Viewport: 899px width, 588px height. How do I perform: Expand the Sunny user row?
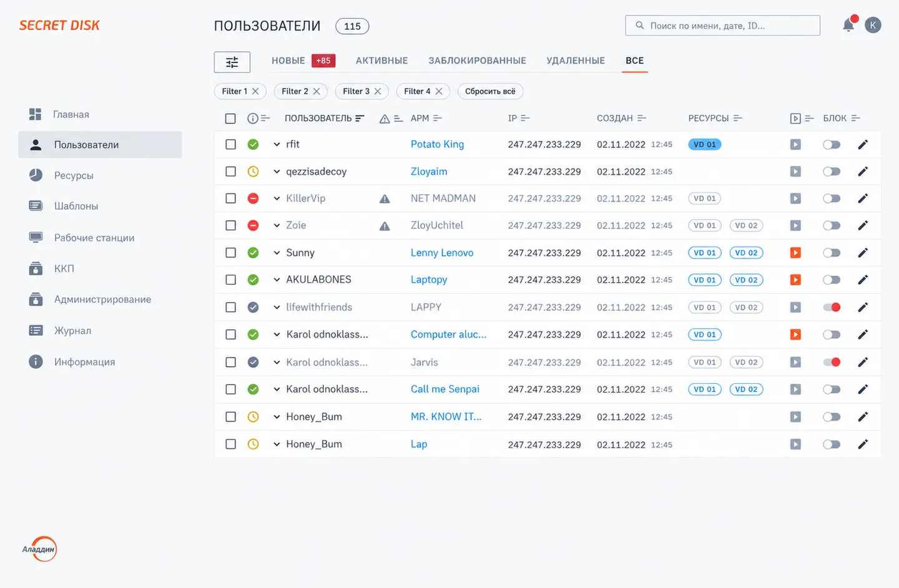pos(277,253)
